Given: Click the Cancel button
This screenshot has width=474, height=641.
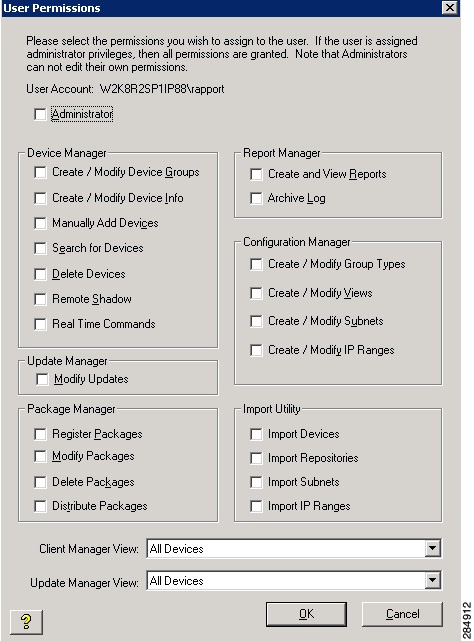Looking at the screenshot, I should (402, 614).
